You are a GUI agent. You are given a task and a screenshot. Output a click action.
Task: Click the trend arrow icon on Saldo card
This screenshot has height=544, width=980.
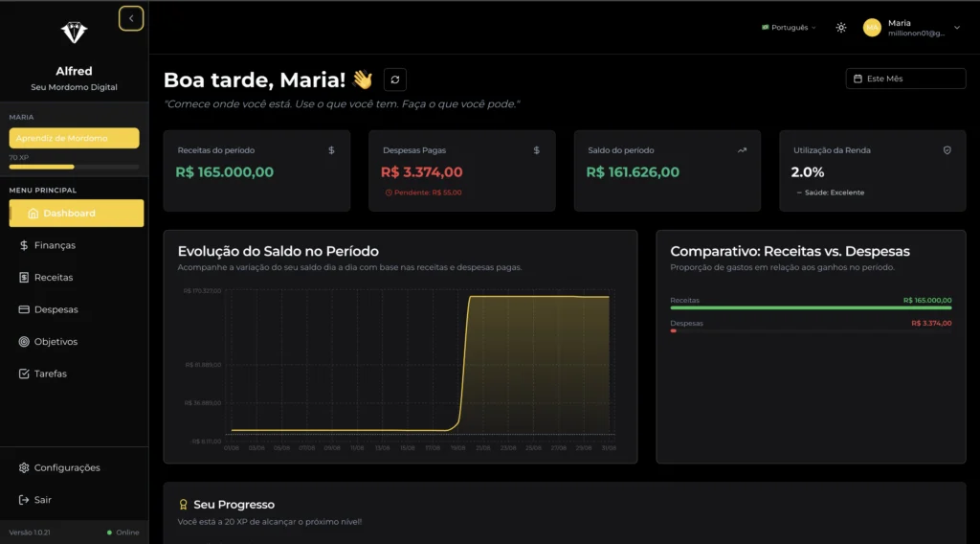[742, 150]
